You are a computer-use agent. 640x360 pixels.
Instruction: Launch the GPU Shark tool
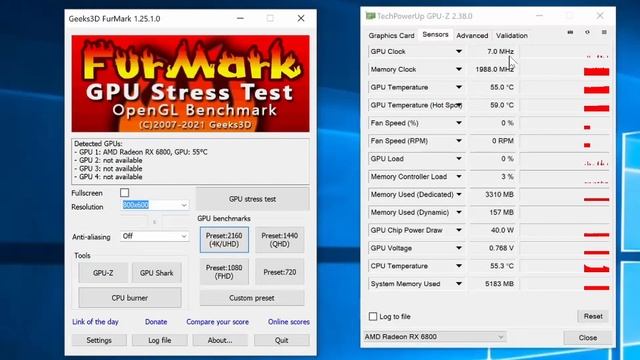coord(156,273)
